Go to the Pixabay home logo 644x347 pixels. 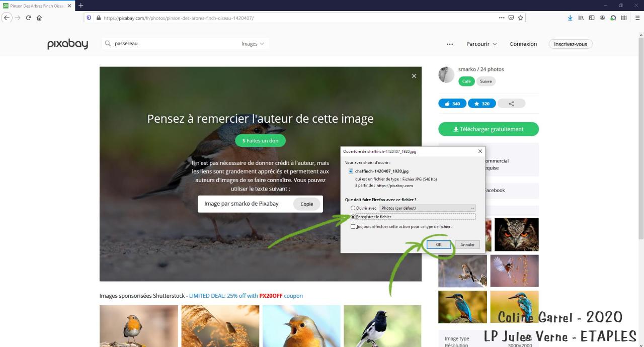pos(67,44)
